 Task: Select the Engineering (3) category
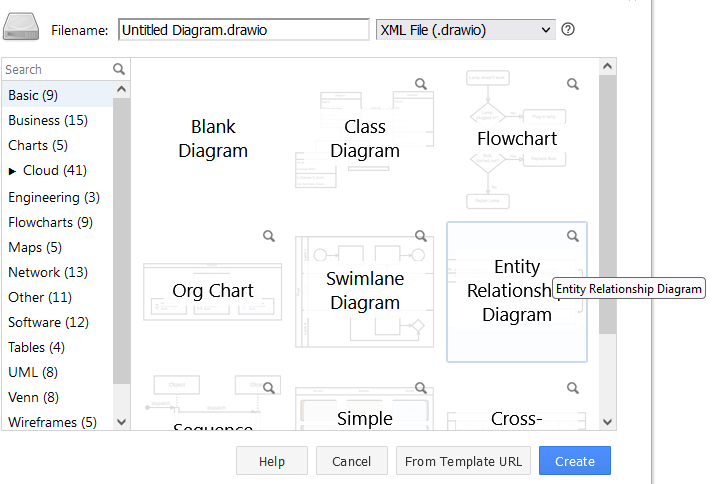[x=57, y=197]
